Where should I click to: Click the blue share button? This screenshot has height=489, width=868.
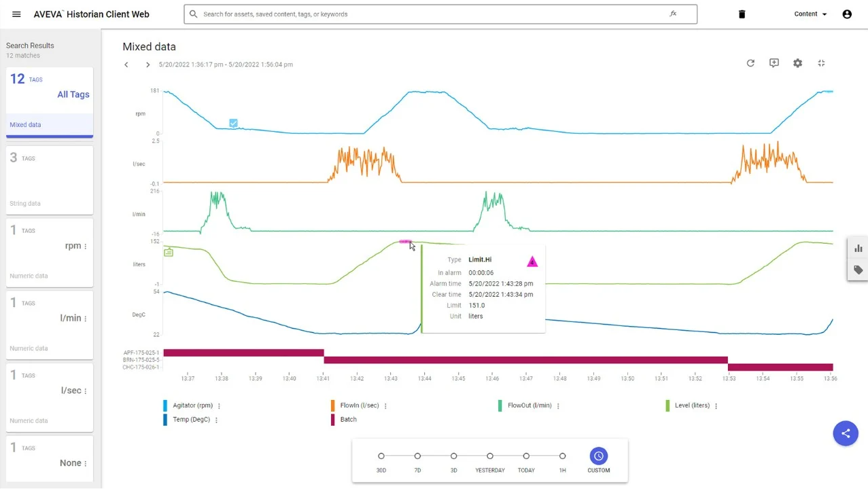tap(846, 433)
